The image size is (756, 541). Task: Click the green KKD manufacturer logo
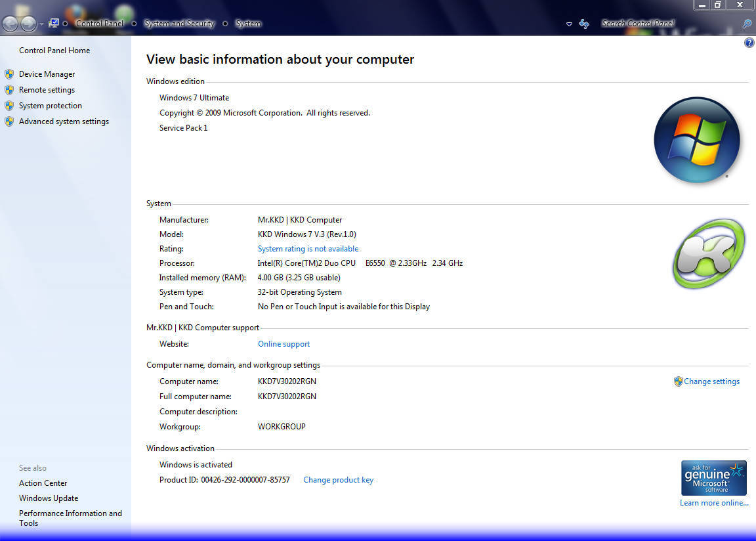[x=708, y=253]
